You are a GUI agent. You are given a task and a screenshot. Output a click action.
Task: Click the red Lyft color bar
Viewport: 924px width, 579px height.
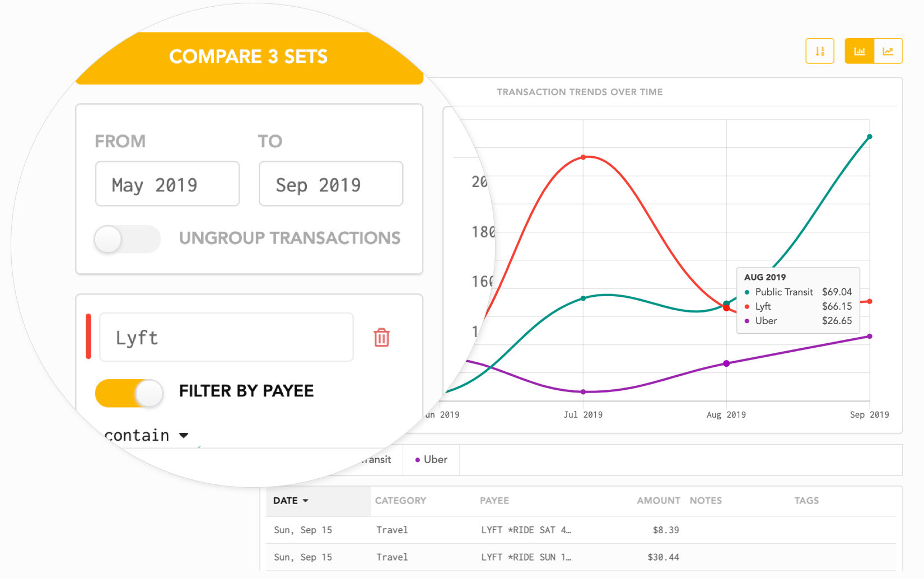pyautogui.click(x=88, y=337)
